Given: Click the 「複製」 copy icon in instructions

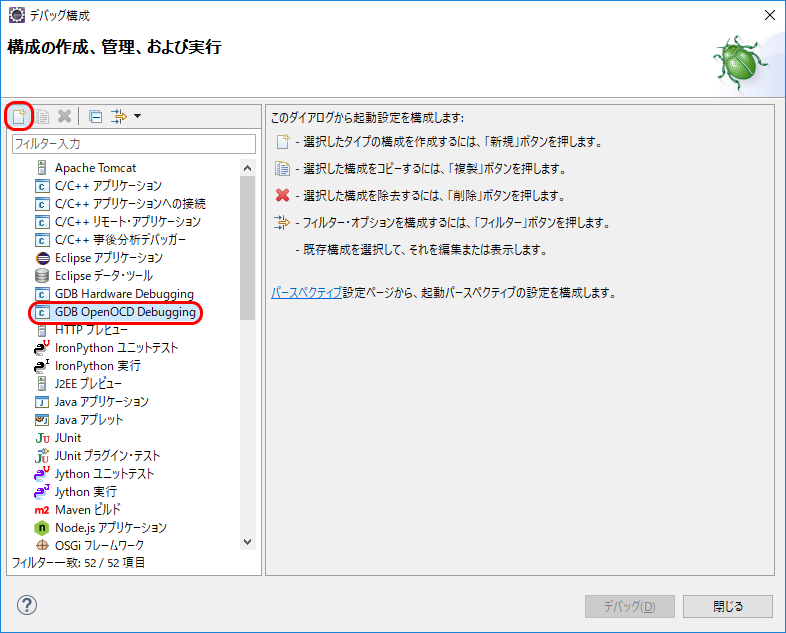Looking at the screenshot, I should 282,169.
